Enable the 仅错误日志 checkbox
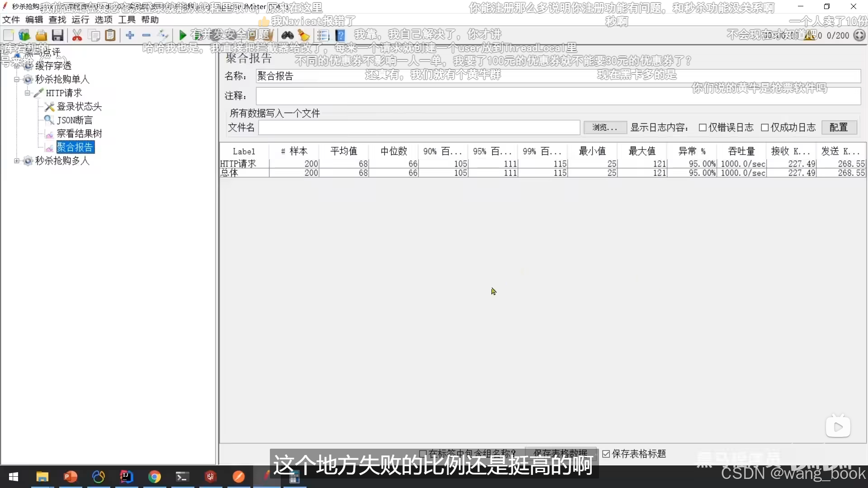 703,128
